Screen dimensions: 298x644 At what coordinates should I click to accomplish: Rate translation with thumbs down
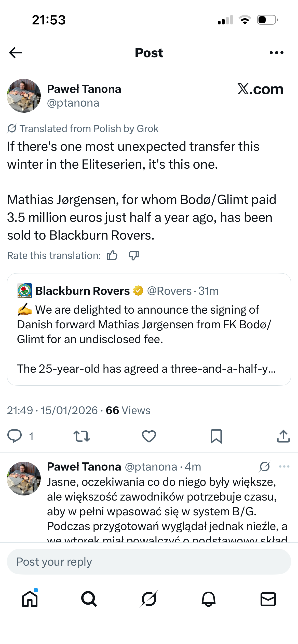(x=134, y=255)
